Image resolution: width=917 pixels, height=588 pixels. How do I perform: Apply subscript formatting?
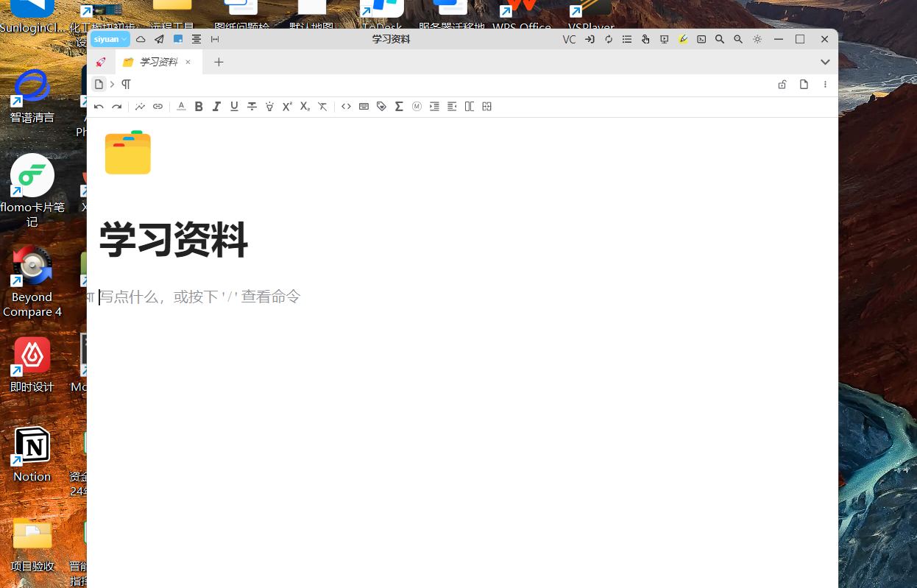[305, 107]
